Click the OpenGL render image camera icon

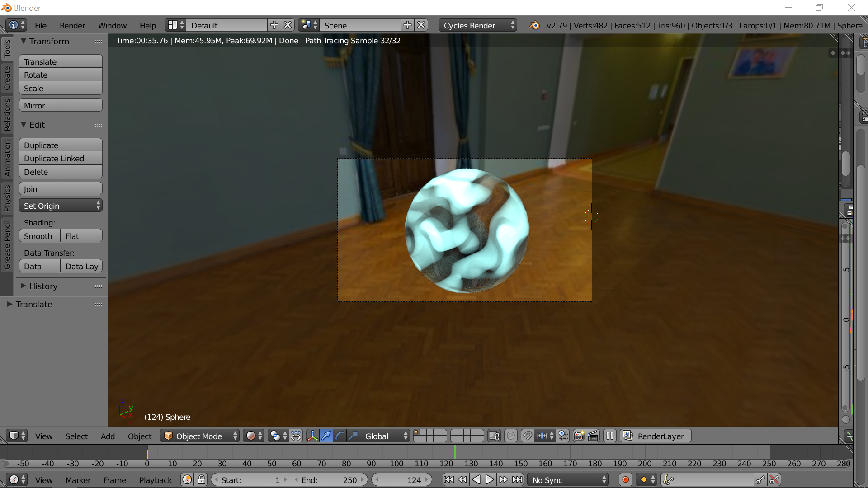click(579, 436)
